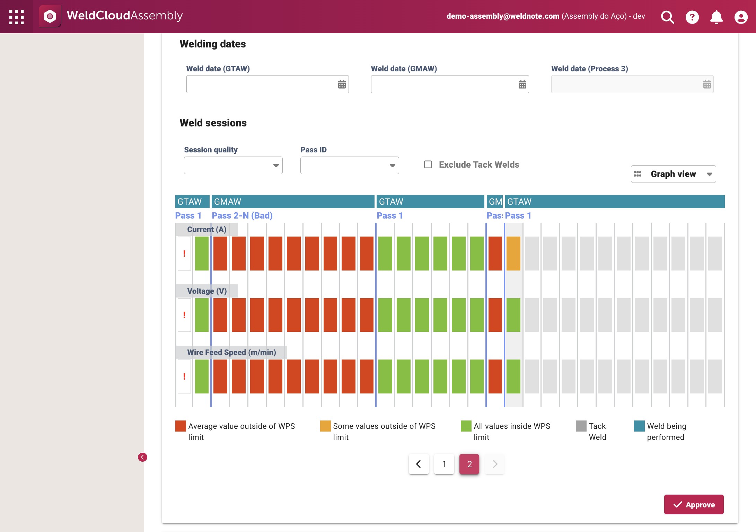This screenshot has height=532, width=756.
Task: Open calendar for Weld date (Process 3)
Action: click(707, 84)
